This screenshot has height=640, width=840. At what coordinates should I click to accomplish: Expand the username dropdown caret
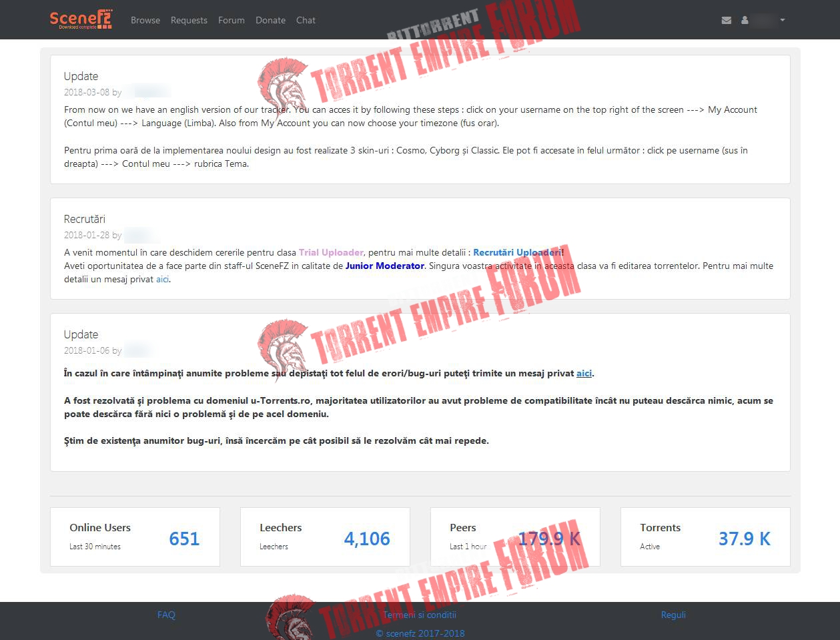(783, 20)
